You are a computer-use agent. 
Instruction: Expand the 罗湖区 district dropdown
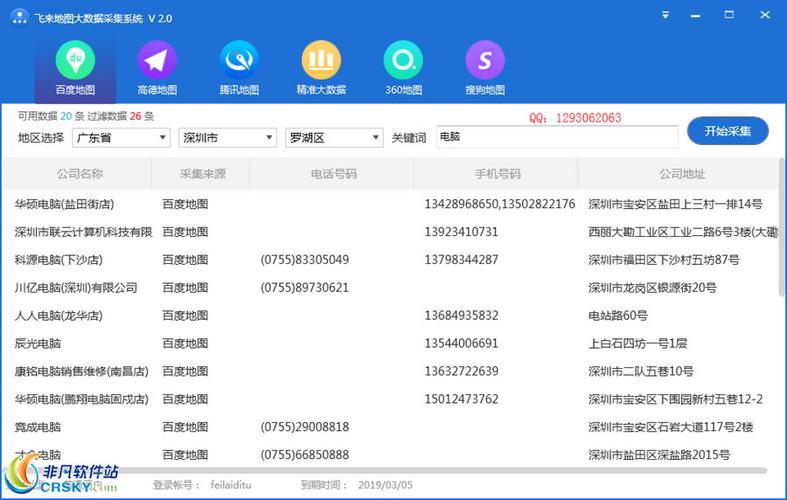tap(334, 138)
